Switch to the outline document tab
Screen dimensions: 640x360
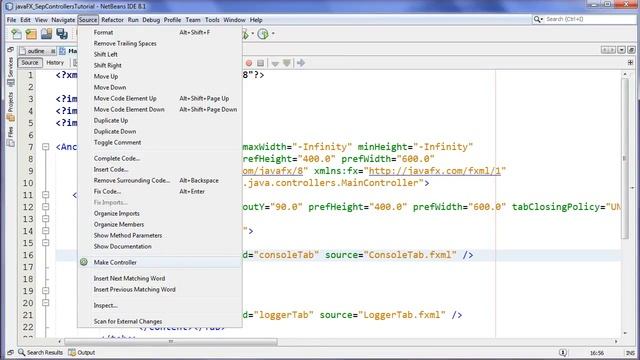click(36, 51)
